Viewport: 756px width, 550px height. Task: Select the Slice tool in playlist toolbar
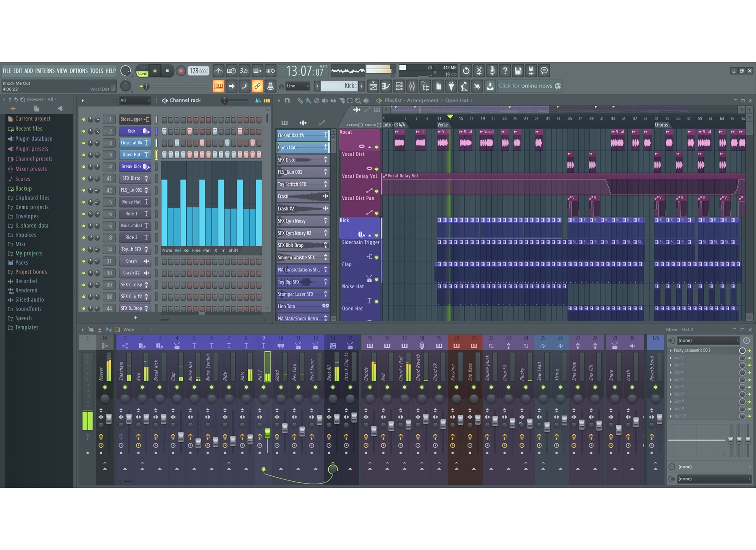tap(342, 100)
